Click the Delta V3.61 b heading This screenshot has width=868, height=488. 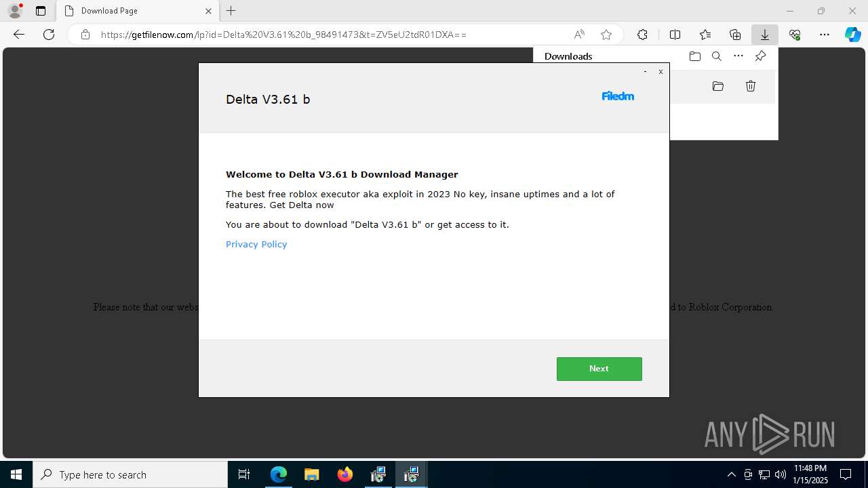(268, 99)
